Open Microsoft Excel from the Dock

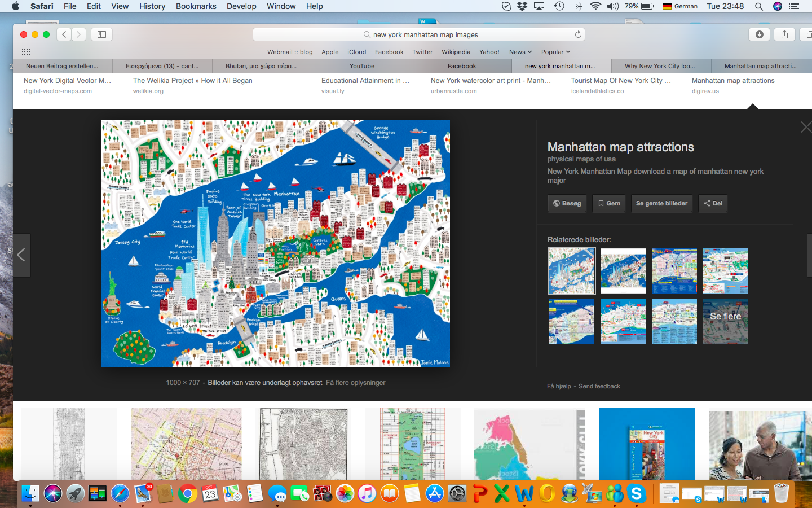pyautogui.click(x=501, y=494)
